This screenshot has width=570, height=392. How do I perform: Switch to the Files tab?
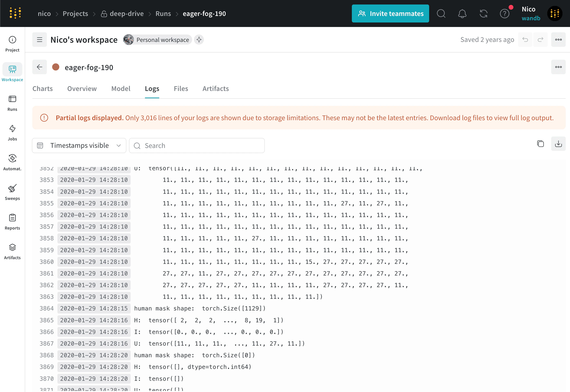pos(181,89)
